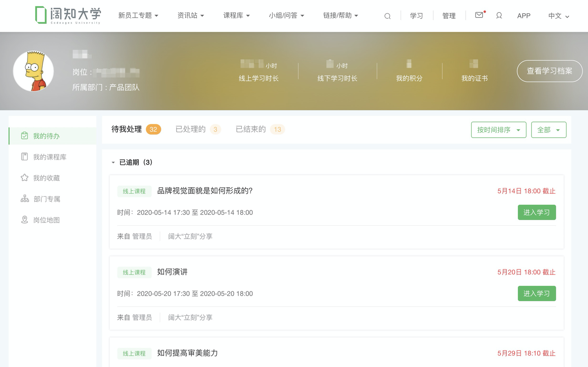Open the 如何提高审美能力 course title
This screenshot has height=367, width=588.
187,353
